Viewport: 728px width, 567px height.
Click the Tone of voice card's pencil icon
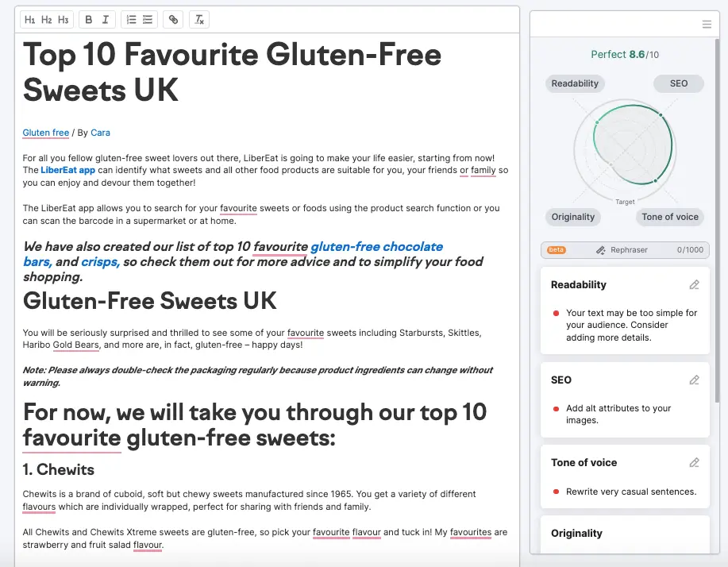[694, 463]
